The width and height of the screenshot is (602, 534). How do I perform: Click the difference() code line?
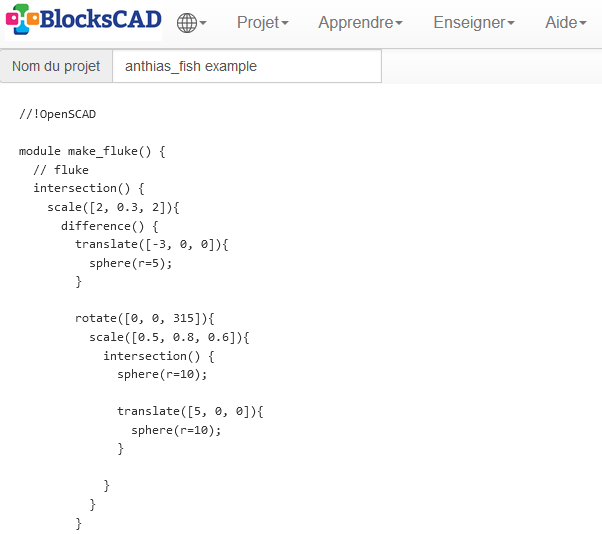point(109,226)
